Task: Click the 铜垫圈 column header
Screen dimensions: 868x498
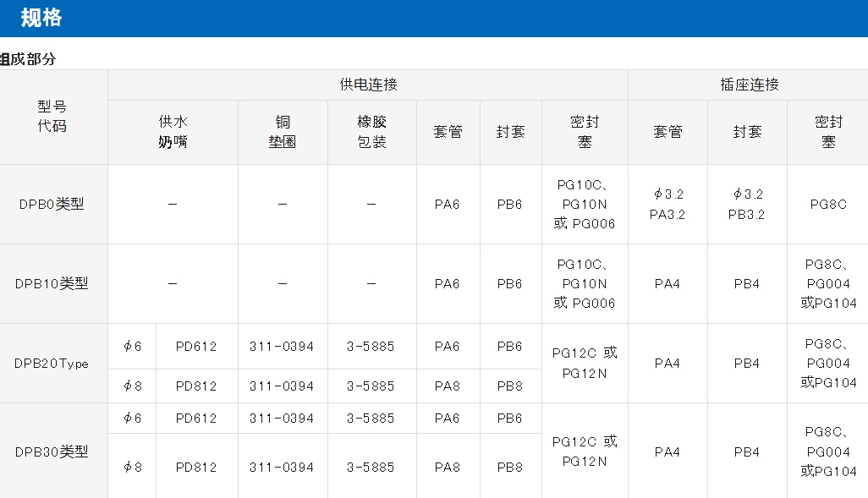Action: coord(283,132)
